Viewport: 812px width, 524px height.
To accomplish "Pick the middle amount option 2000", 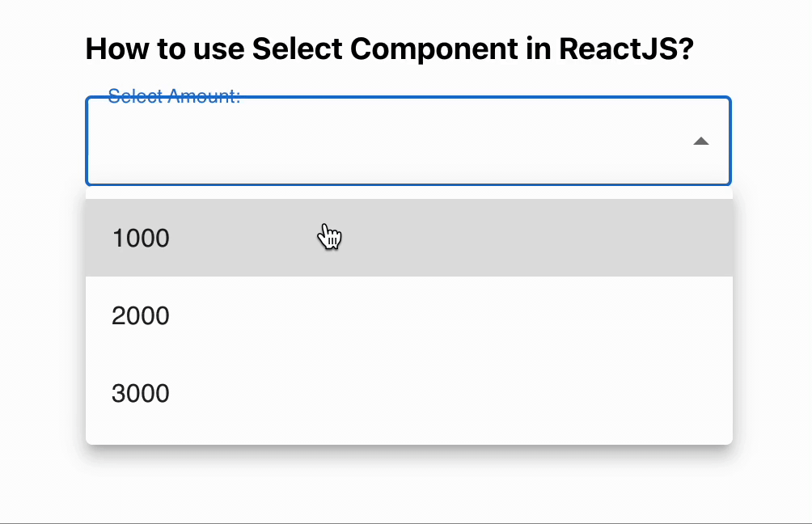I will pos(142,315).
